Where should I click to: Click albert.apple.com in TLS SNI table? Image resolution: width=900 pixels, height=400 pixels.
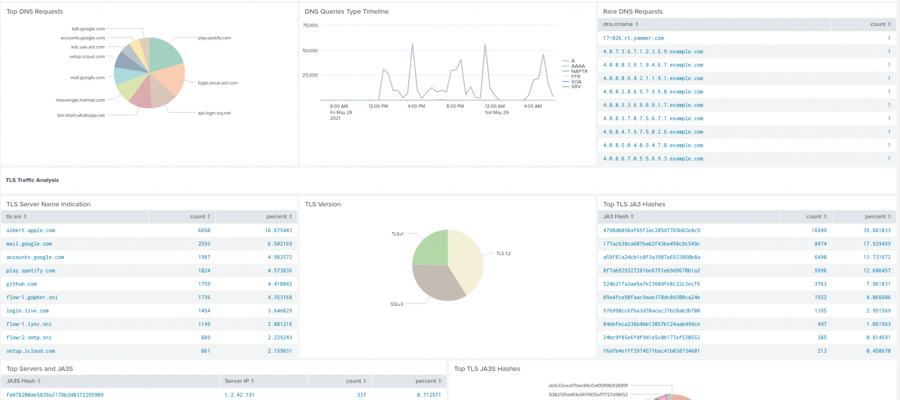click(30, 230)
